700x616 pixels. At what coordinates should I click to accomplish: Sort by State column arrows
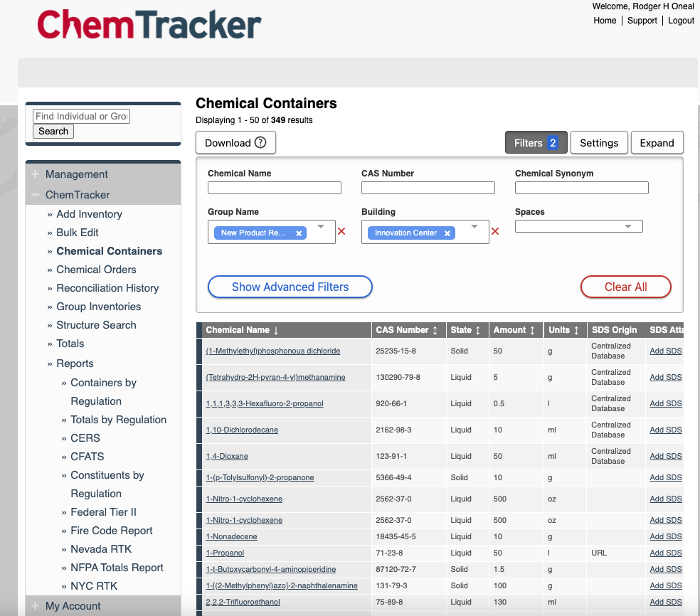point(478,330)
